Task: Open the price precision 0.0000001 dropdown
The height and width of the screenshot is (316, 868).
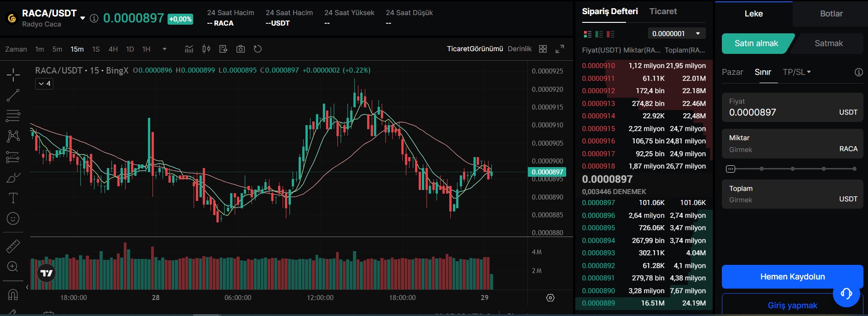Action: click(676, 33)
